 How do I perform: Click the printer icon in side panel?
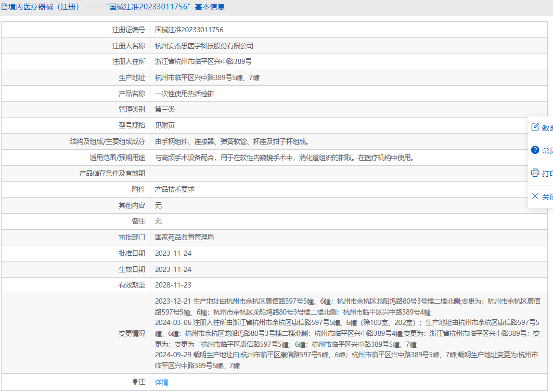coord(535,173)
